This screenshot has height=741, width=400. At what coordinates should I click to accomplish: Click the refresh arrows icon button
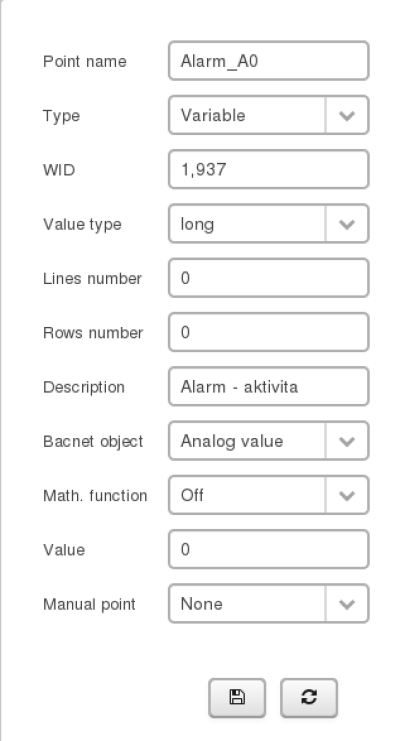pyautogui.click(x=309, y=698)
